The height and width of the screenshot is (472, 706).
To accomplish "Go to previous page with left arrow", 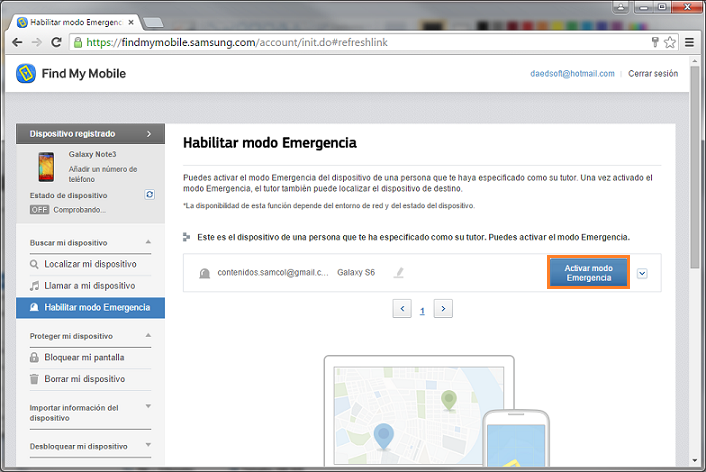I will pos(402,309).
